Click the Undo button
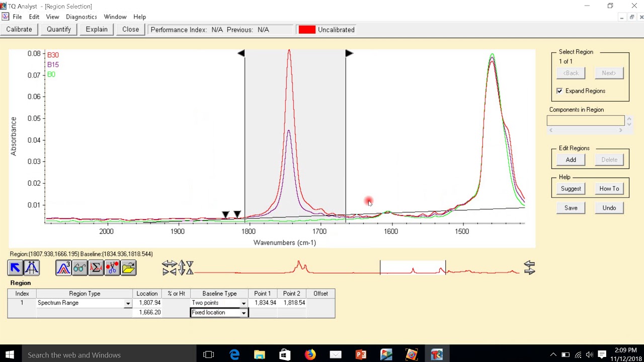Screen dimensions: 644x362 (x=609, y=208)
